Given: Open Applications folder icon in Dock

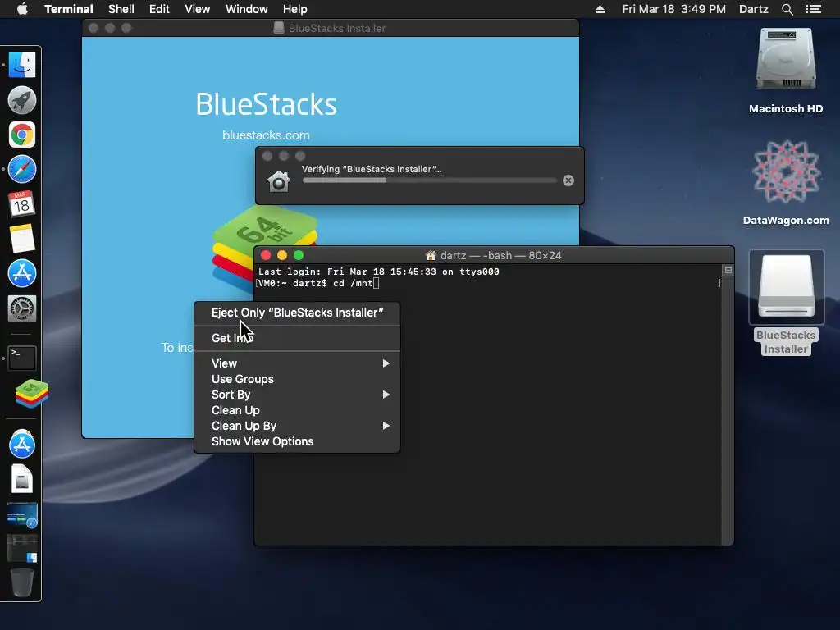Looking at the screenshot, I should pyautogui.click(x=22, y=445).
